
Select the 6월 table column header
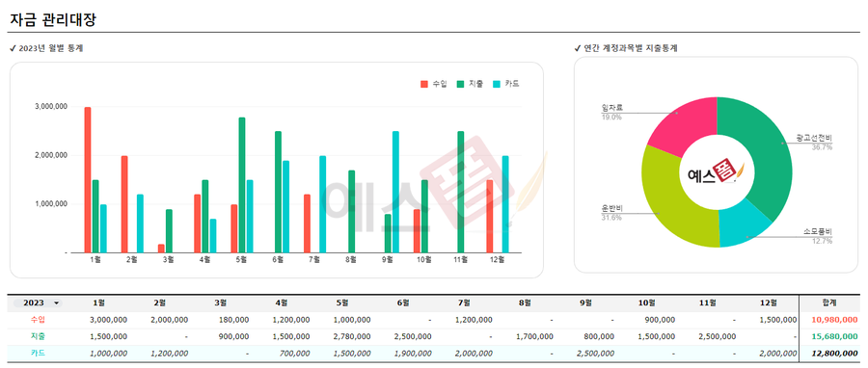point(403,302)
